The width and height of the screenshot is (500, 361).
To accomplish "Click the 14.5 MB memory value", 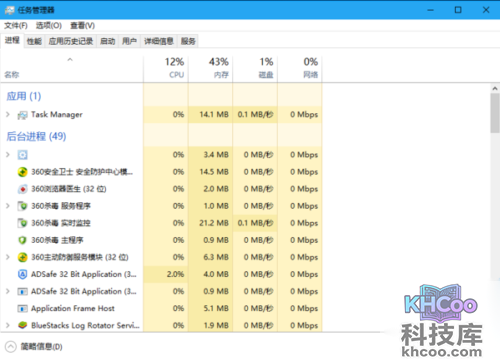I will [214, 172].
